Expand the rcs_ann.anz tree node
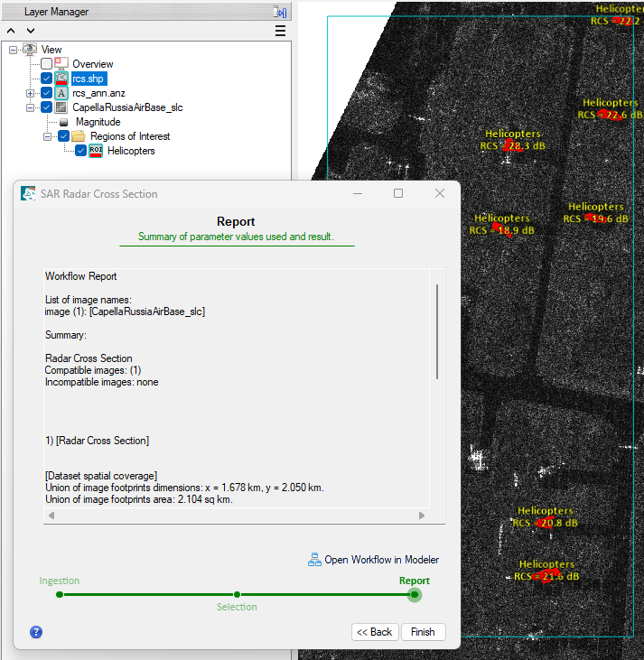The height and width of the screenshot is (660, 644). click(x=31, y=93)
